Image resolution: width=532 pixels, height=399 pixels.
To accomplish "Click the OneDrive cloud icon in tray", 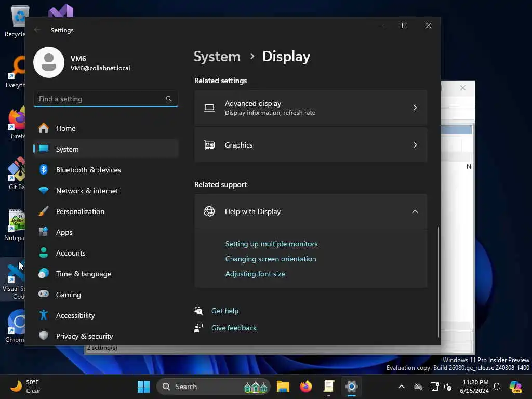I will (418, 387).
